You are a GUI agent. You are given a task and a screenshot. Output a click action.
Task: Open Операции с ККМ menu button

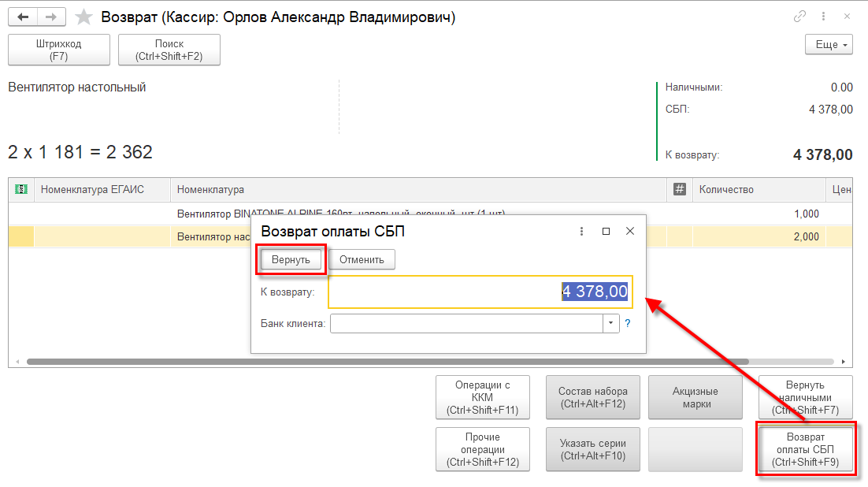[482, 397]
